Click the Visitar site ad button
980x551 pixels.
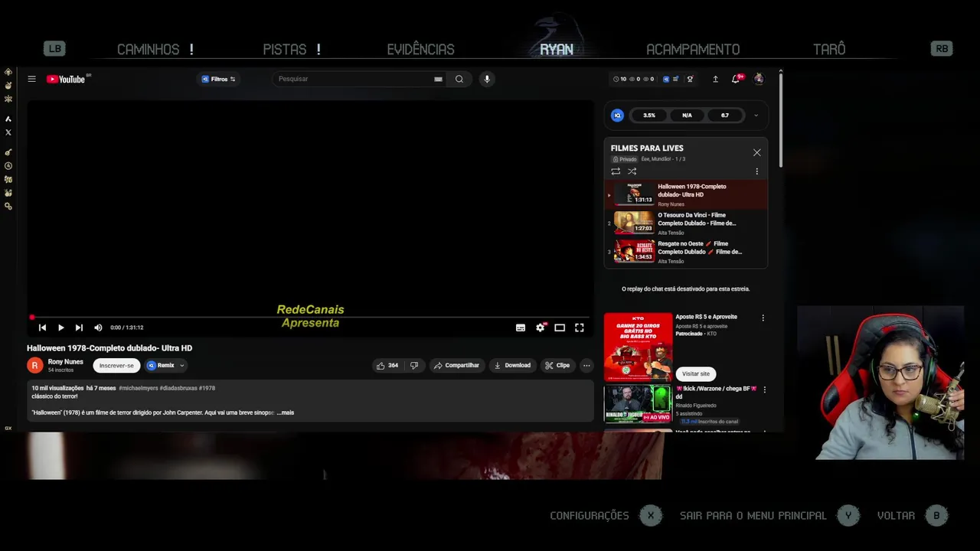coord(695,373)
